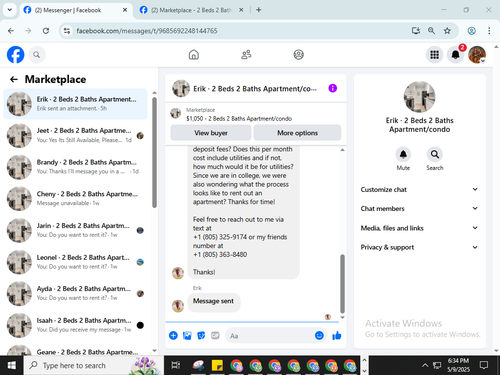The width and height of the screenshot is (500, 375).
Task: Expand the Privacy & support section
Action: (419, 247)
